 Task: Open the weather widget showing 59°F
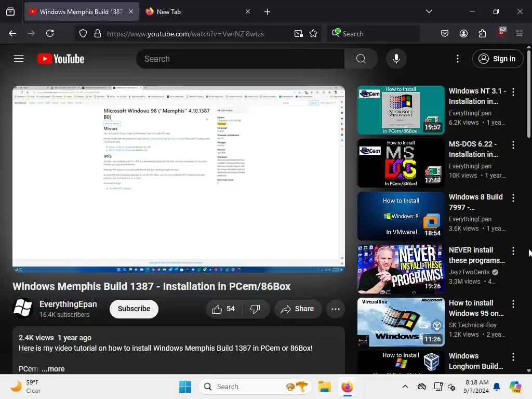(25, 387)
